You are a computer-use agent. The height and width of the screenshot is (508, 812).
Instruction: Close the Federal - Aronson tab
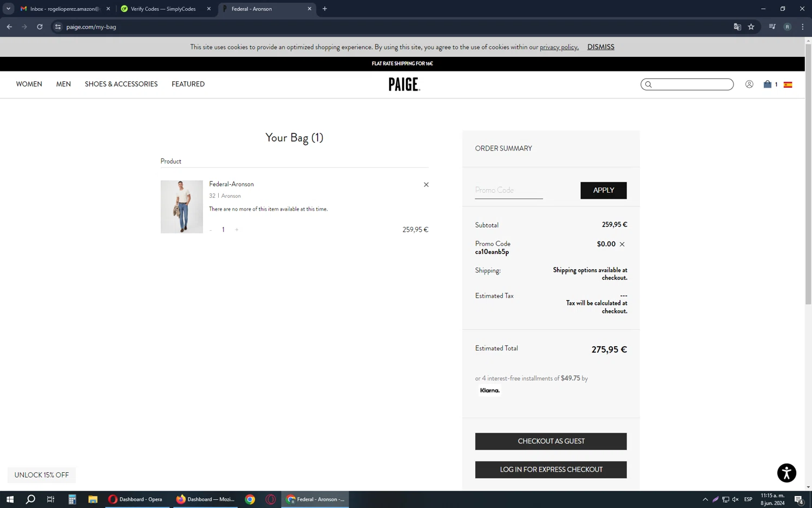[x=310, y=9]
